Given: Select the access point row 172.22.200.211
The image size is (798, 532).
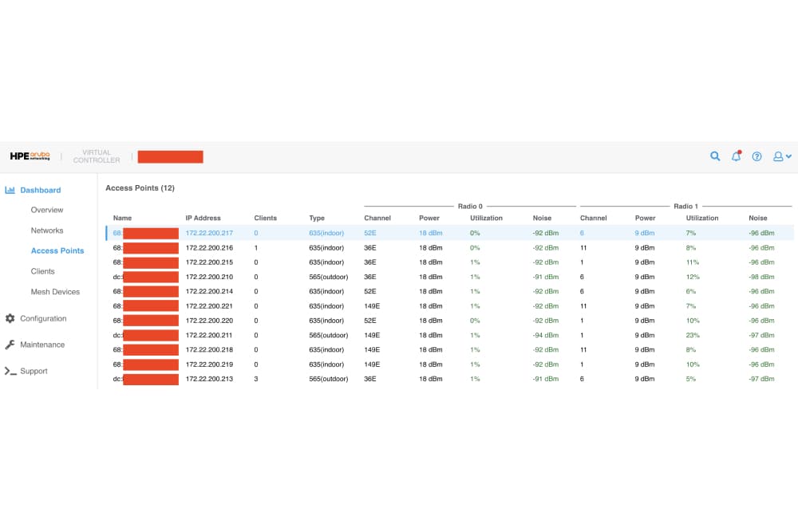Looking at the screenshot, I should pos(209,335).
